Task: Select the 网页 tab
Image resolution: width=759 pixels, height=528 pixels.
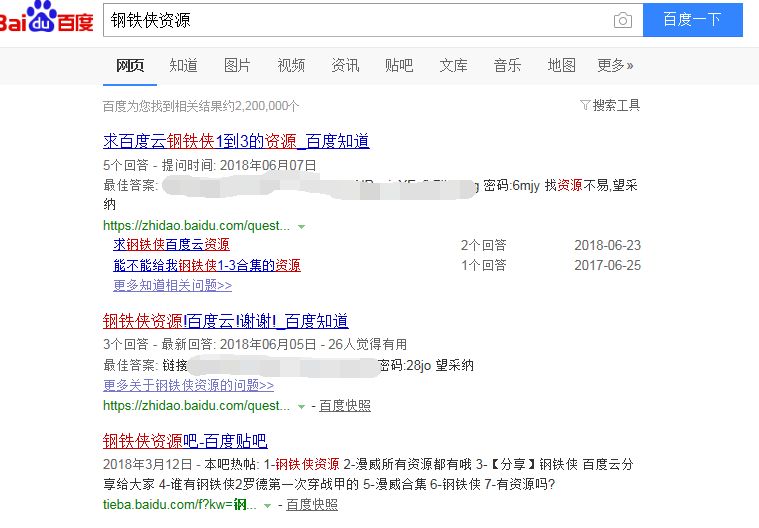Action: click(x=130, y=65)
